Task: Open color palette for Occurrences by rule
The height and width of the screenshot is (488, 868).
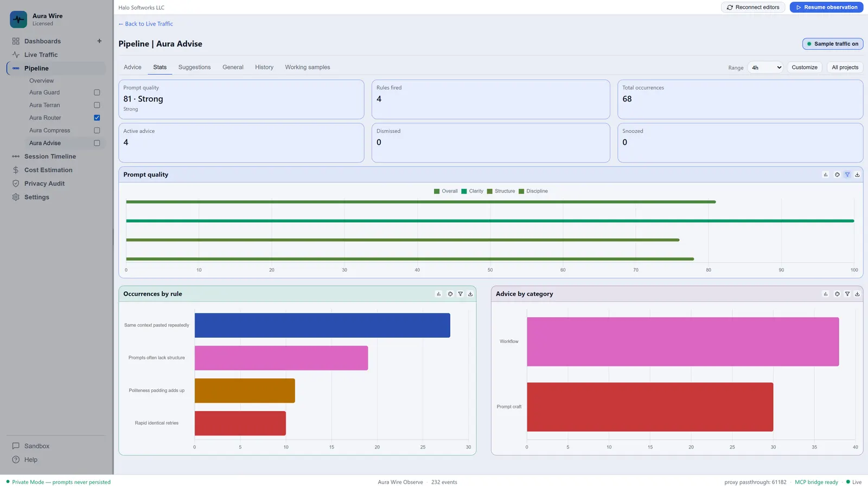Action: (450, 294)
